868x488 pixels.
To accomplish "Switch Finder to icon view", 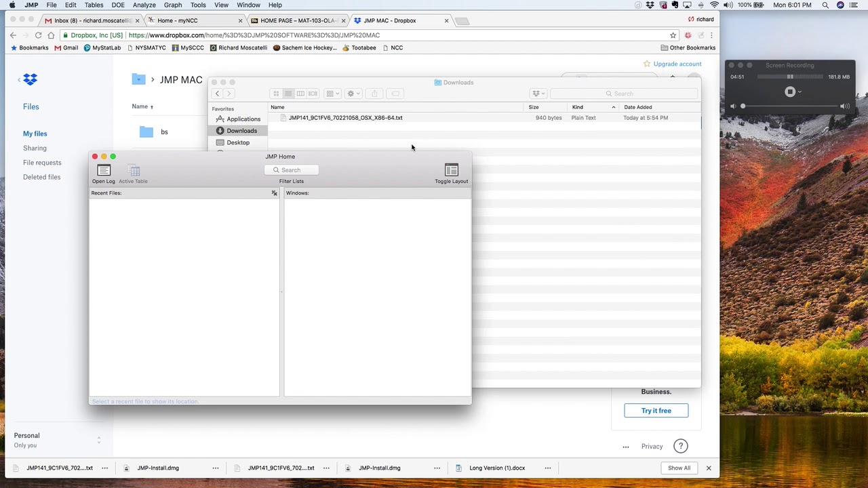I will click(276, 94).
